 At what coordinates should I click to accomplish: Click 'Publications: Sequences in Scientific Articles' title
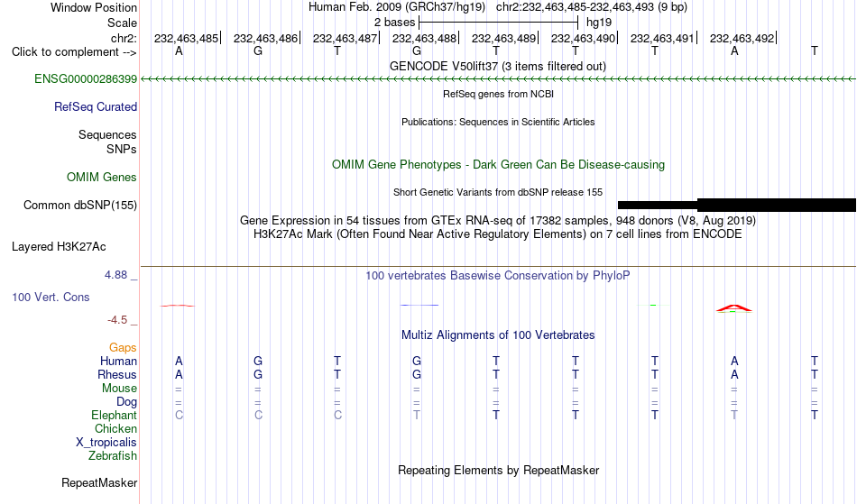tap(498, 122)
